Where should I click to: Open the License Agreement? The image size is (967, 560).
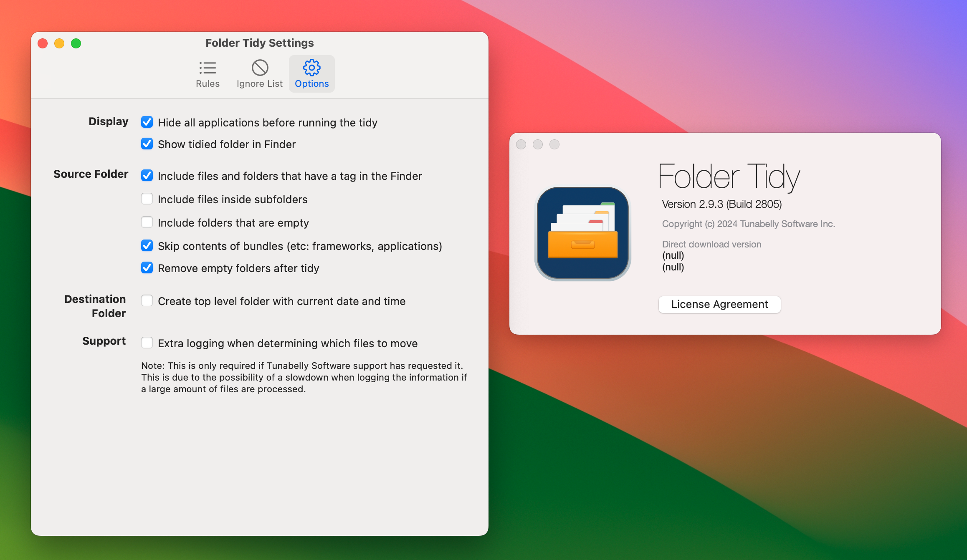click(x=719, y=304)
